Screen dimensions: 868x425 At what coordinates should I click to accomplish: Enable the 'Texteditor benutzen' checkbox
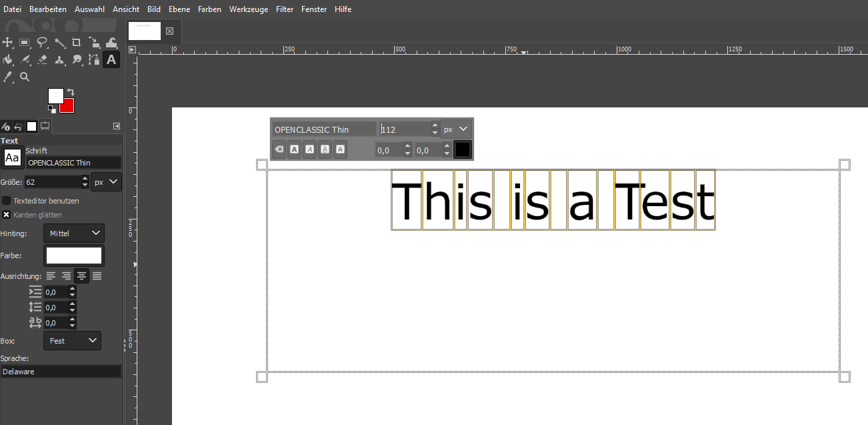tap(7, 201)
